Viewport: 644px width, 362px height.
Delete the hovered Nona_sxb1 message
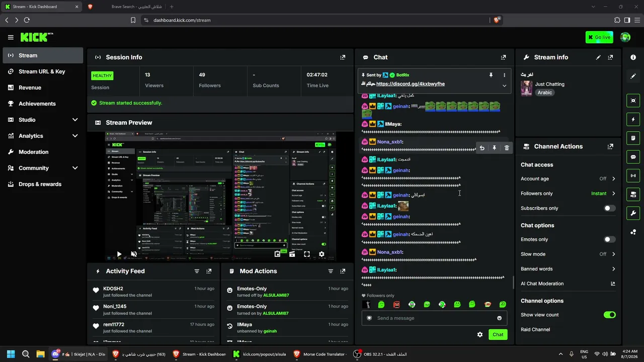(x=507, y=148)
